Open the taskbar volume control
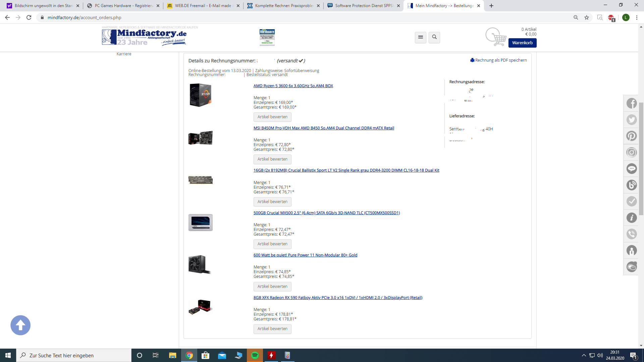Screen dimensions: 644x362 [x=600, y=355]
